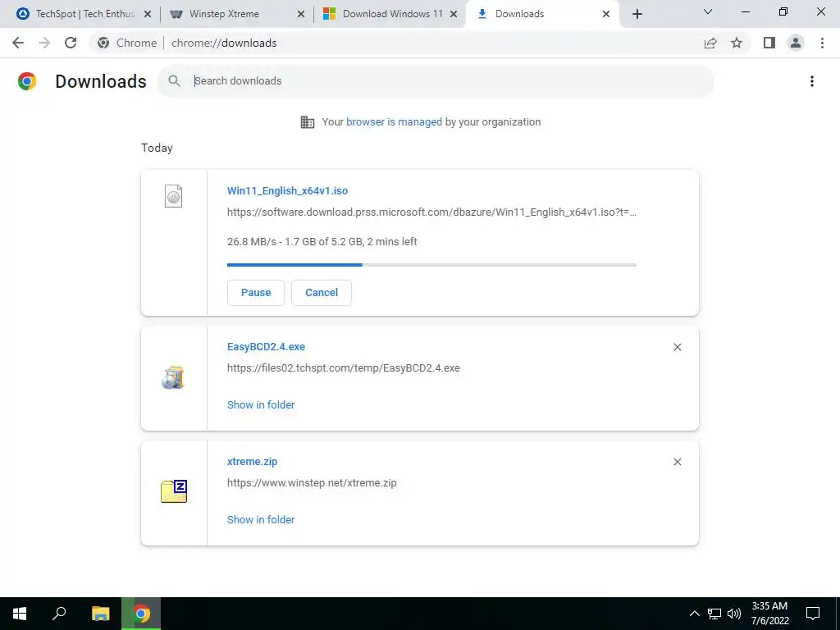Viewport: 840px width, 630px height.
Task: Open the taskbar clock and date
Action: click(x=769, y=614)
